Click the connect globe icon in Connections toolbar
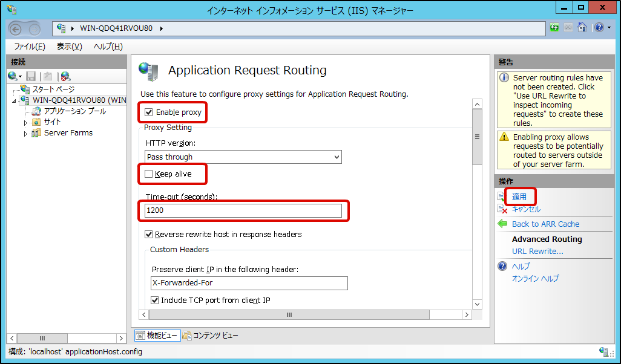The width and height of the screenshot is (621, 364). (12, 76)
